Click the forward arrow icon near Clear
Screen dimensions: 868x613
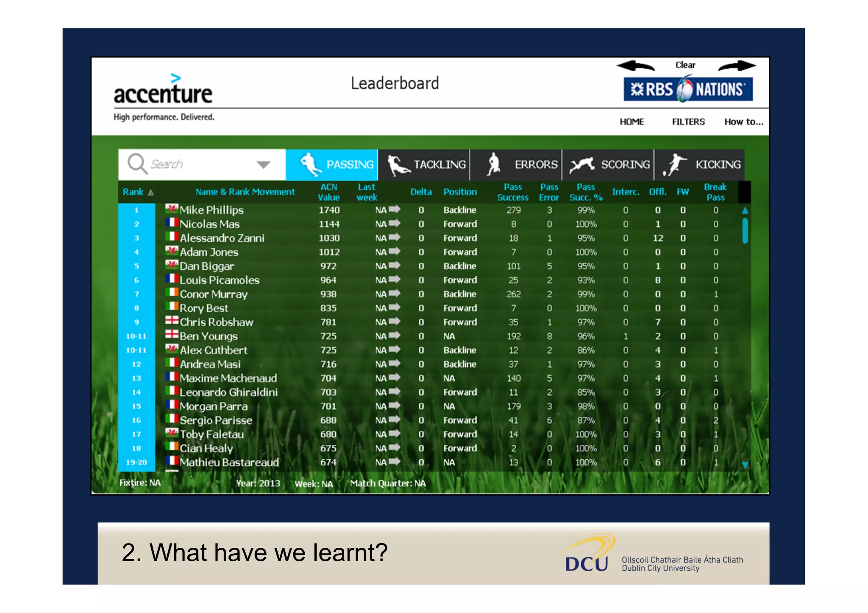(x=737, y=66)
